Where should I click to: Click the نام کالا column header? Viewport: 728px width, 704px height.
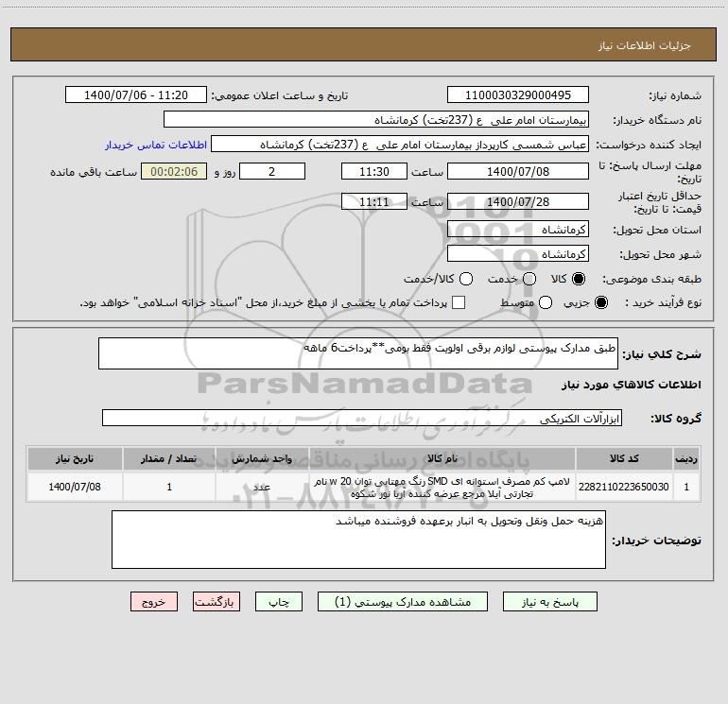tap(442, 458)
